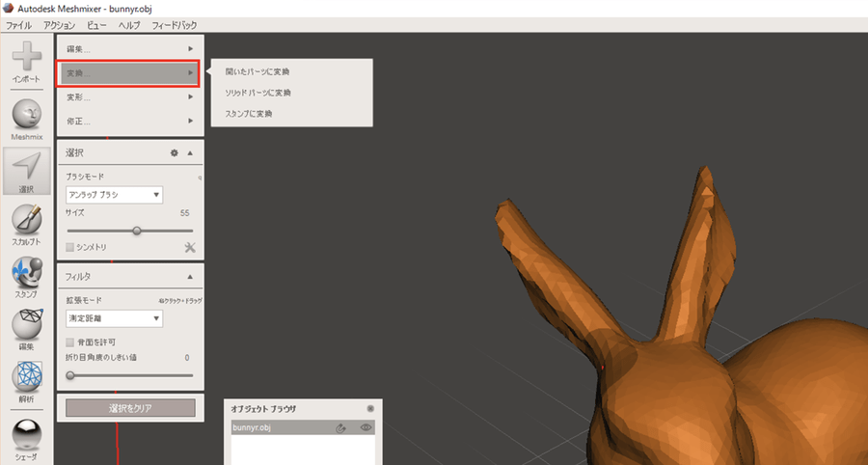Viewport: 868px width, 465px height.
Task: Expand the 変換... submenu
Action: click(x=130, y=73)
